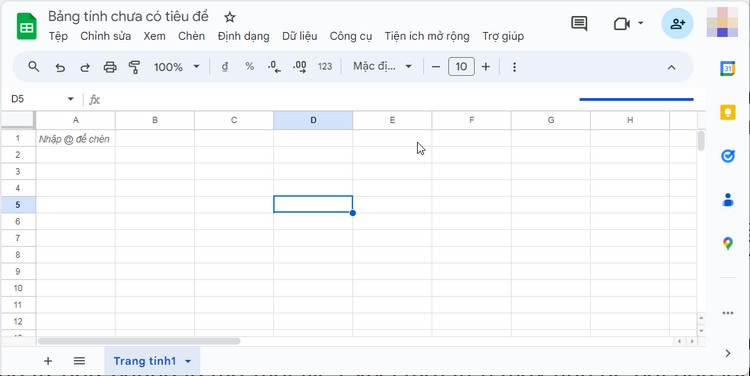Open the Xem menu
This screenshot has height=376, width=750.
click(x=154, y=36)
